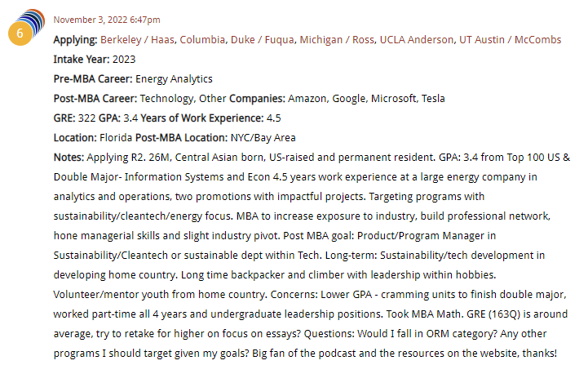Click the bold Notes: label
The width and height of the screenshot is (588, 365).
tap(69, 157)
